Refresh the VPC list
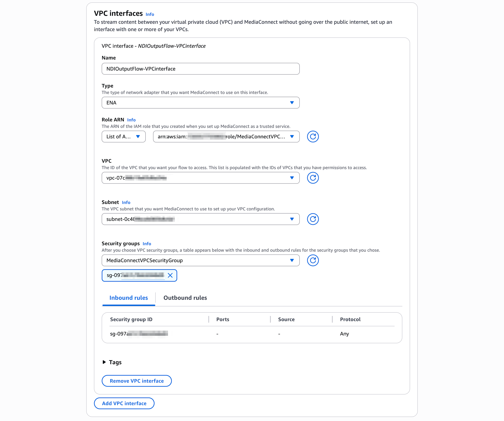The image size is (504, 421). [x=313, y=178]
